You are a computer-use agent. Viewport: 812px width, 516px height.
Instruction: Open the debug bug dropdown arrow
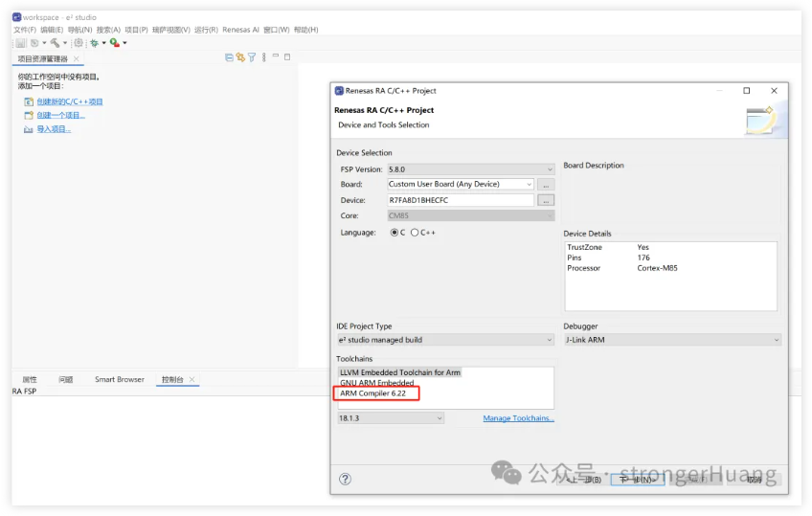(x=104, y=43)
